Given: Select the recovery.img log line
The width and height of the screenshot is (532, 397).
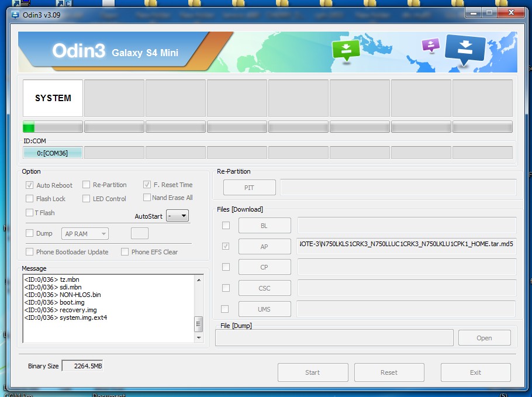Looking at the screenshot, I should pyautogui.click(x=60, y=310).
